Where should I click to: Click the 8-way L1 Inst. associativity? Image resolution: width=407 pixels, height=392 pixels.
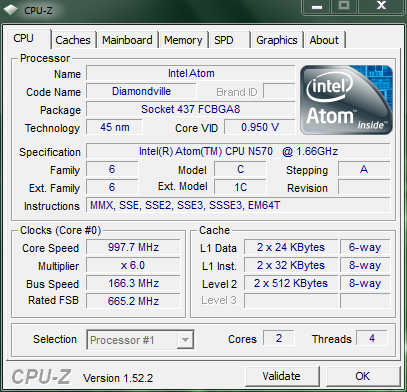point(365,265)
